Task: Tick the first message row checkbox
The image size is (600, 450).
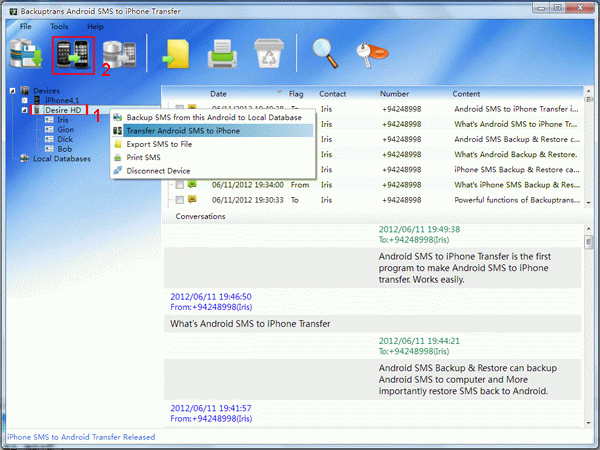Action: tap(179, 107)
